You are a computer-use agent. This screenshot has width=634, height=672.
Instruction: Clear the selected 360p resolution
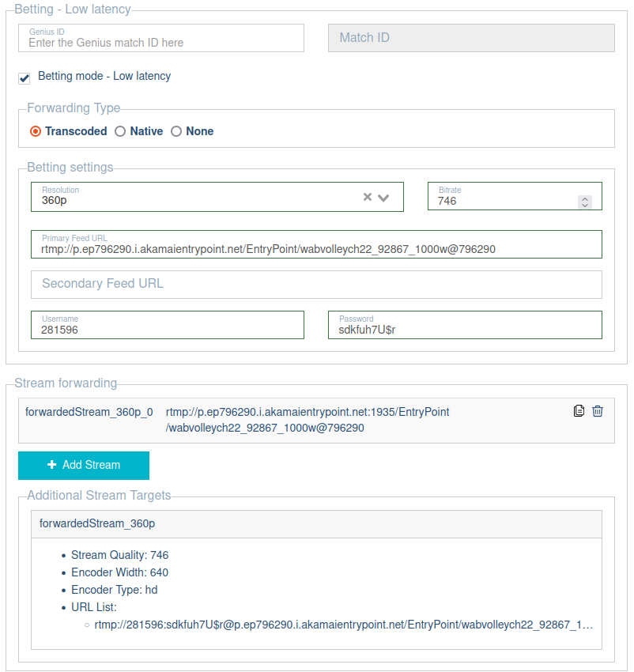click(367, 198)
